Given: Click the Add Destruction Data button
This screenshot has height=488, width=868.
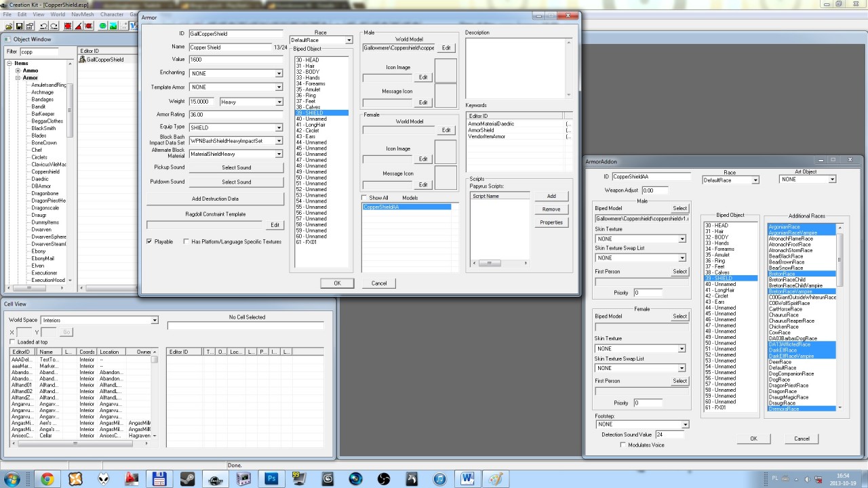Looking at the screenshot, I should pyautogui.click(x=215, y=199).
